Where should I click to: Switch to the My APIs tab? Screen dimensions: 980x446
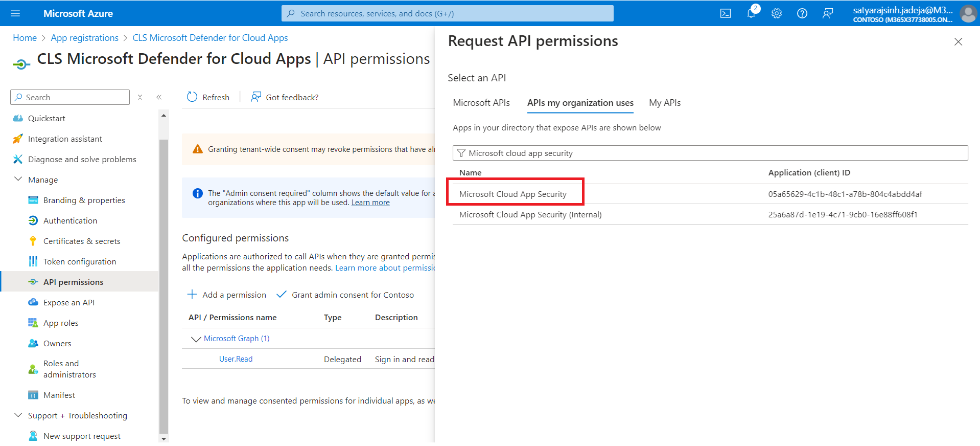coord(665,103)
